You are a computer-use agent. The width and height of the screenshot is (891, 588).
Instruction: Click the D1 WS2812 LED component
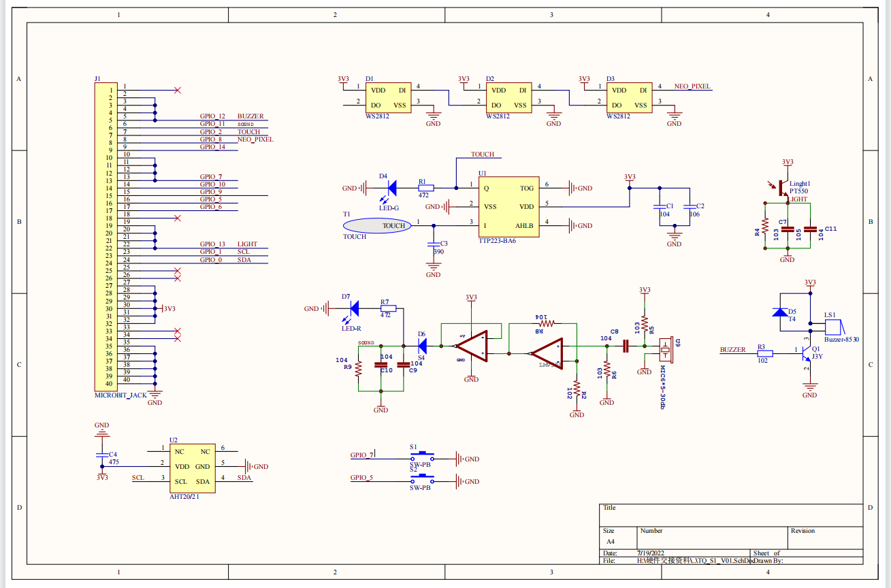(387, 97)
